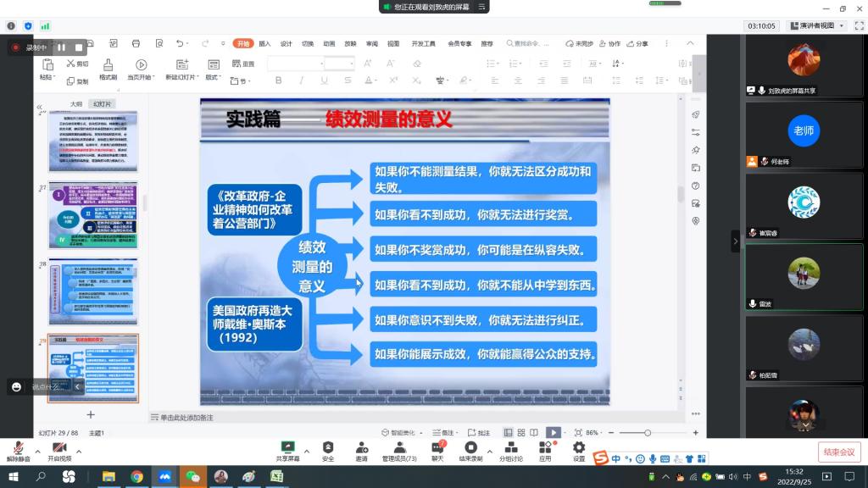Unmute the microphone (解除静音)
The height and width of the screenshot is (488, 868).
pos(18,447)
